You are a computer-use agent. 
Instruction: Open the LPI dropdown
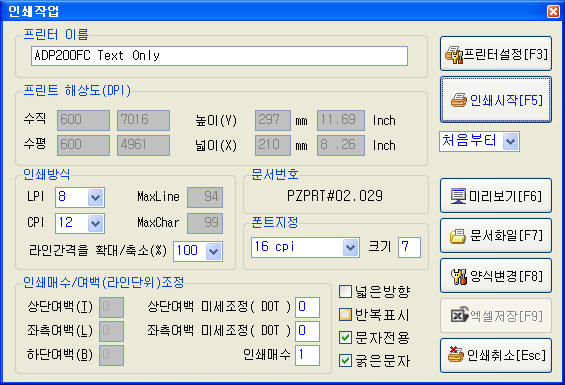pos(95,197)
